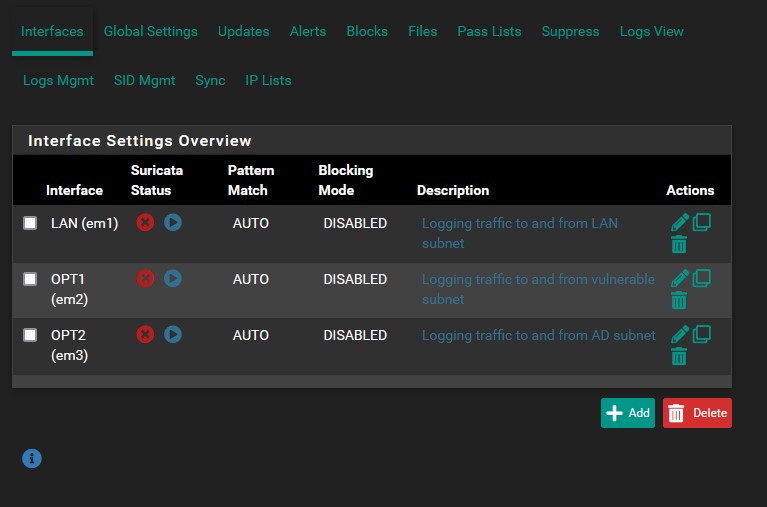767x507 pixels.
Task: Start Suricata on OPT1 (em2)
Action: (x=173, y=278)
